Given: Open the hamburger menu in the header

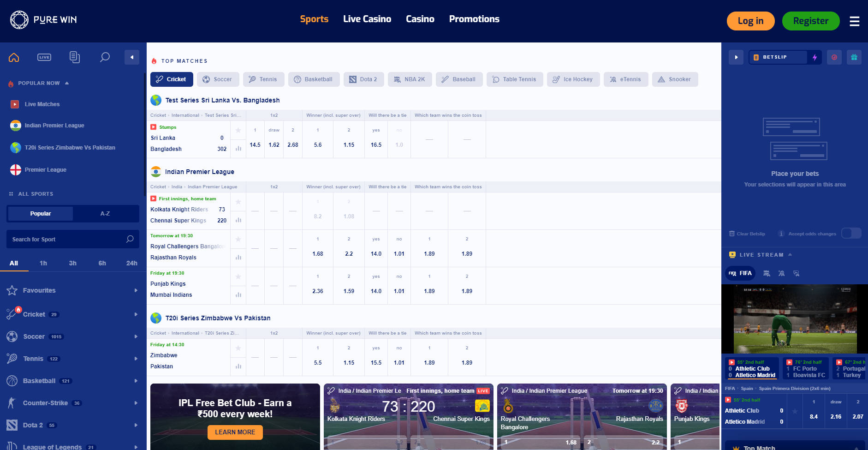Looking at the screenshot, I should click(855, 21).
